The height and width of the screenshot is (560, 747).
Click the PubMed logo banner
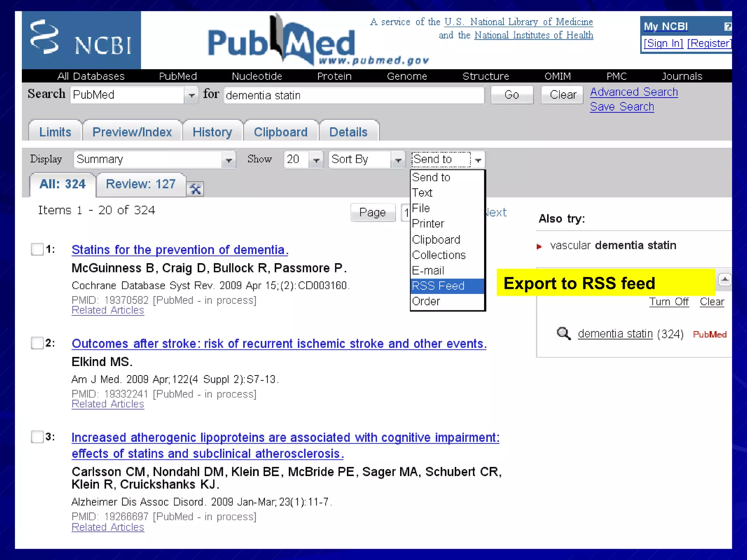(x=318, y=41)
